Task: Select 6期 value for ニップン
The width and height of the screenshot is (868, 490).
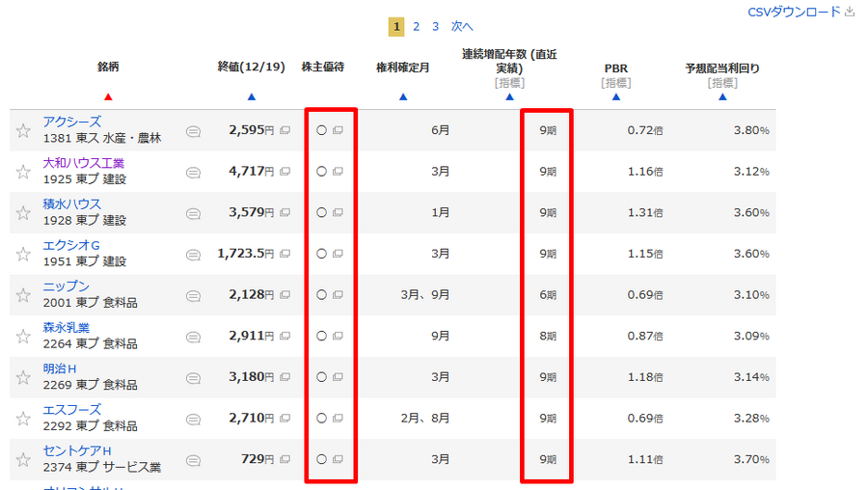Action: coord(548,295)
